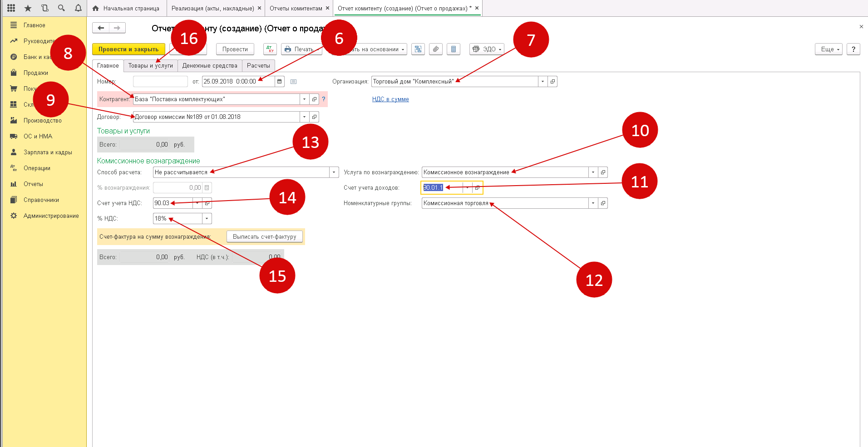
Task: Expand the Счет учета доходов dropdown
Action: pyautogui.click(x=467, y=188)
